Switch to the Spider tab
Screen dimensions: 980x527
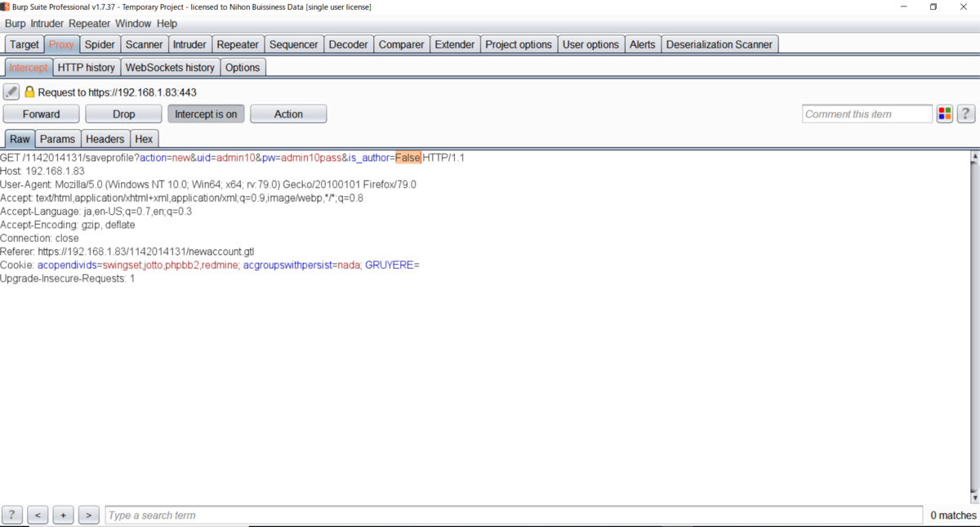point(100,44)
